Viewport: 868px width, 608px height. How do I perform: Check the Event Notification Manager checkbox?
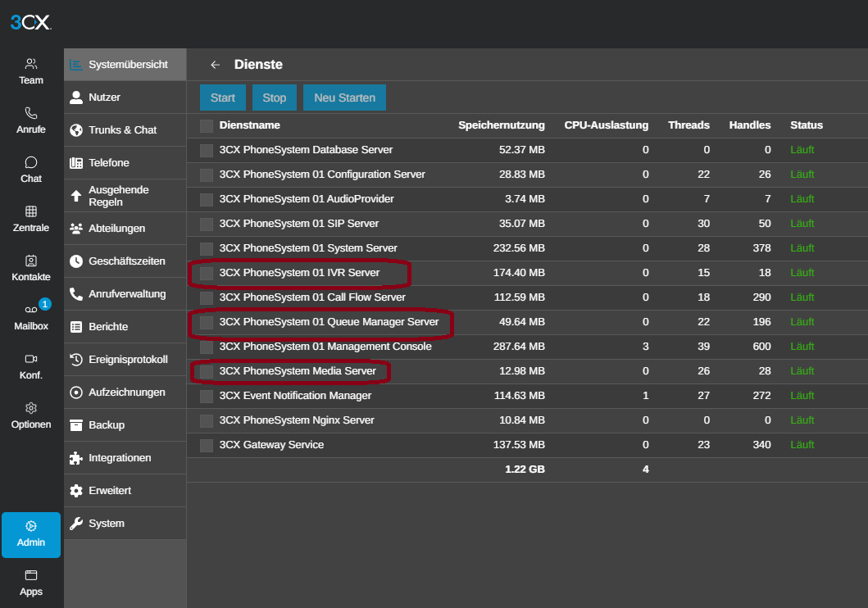207,397
